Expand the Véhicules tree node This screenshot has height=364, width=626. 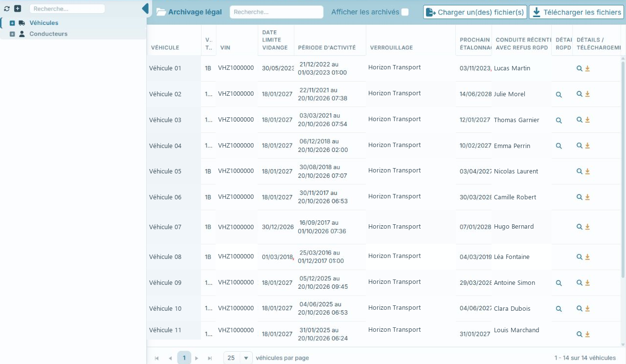[12, 23]
